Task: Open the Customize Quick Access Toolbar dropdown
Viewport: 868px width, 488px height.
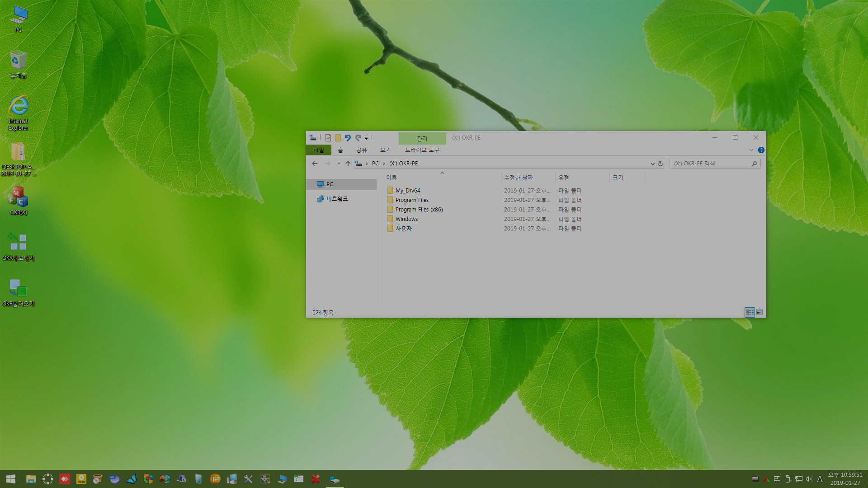Action: 366,138
